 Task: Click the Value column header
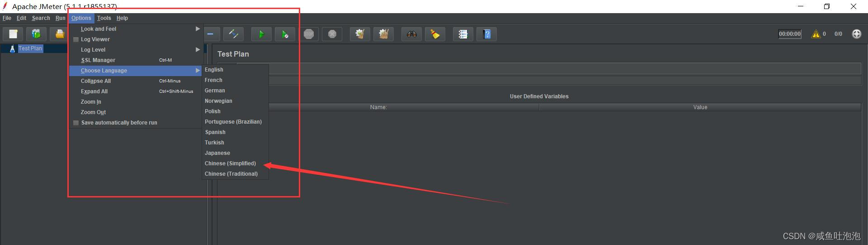[x=700, y=107]
